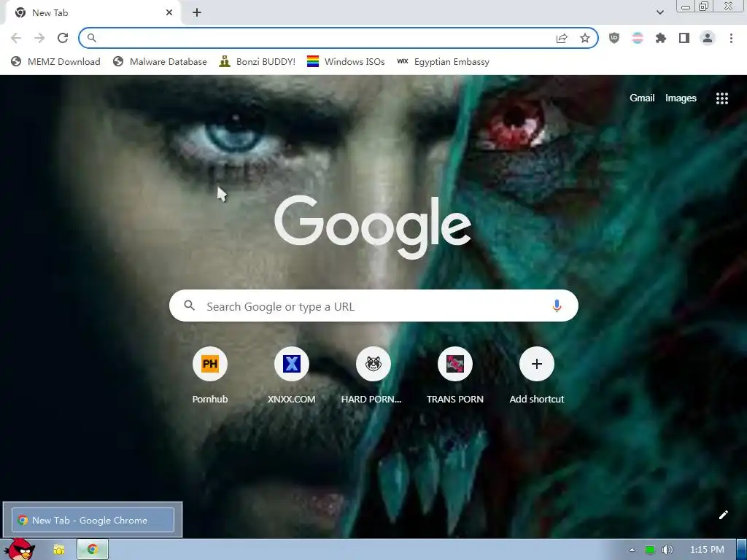This screenshot has width=747, height=560.
Task: Start voice search with microphone icon
Action: (x=557, y=306)
